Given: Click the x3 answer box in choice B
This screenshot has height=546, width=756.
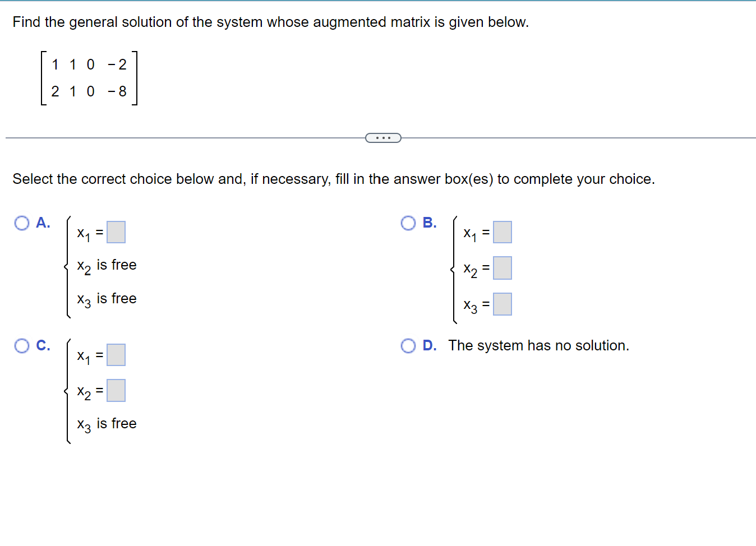Looking at the screenshot, I should [503, 304].
